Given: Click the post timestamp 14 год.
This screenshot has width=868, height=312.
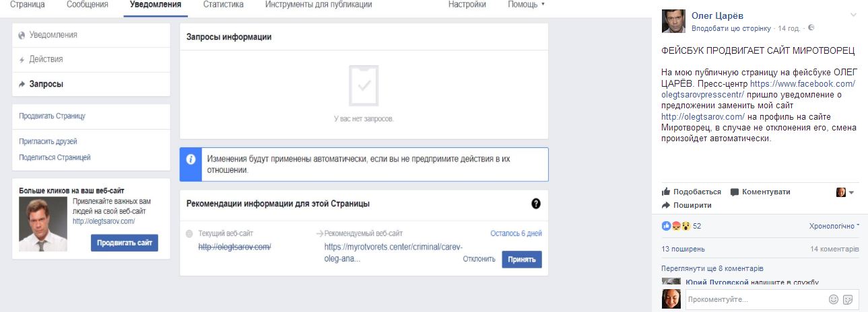Looking at the screenshot, I should [x=789, y=28].
